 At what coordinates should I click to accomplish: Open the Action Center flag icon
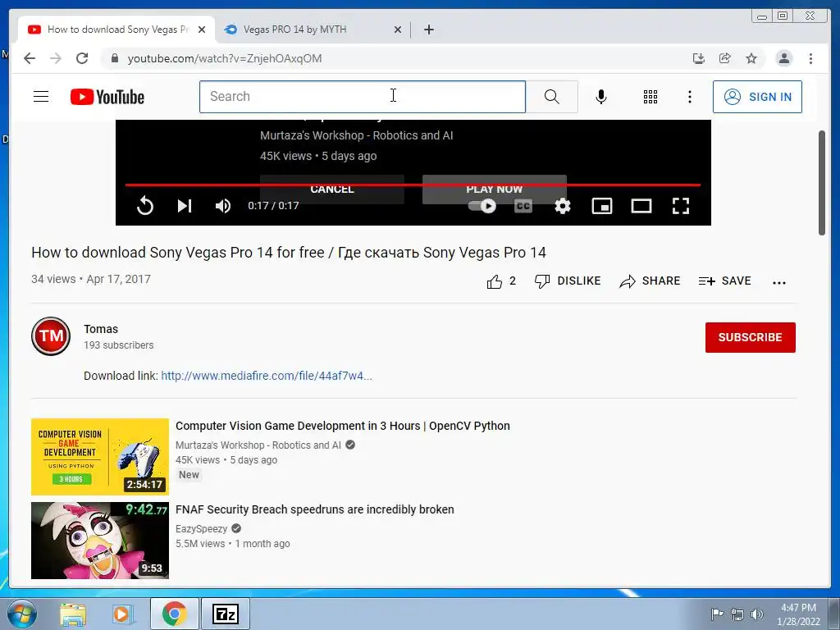(x=717, y=614)
